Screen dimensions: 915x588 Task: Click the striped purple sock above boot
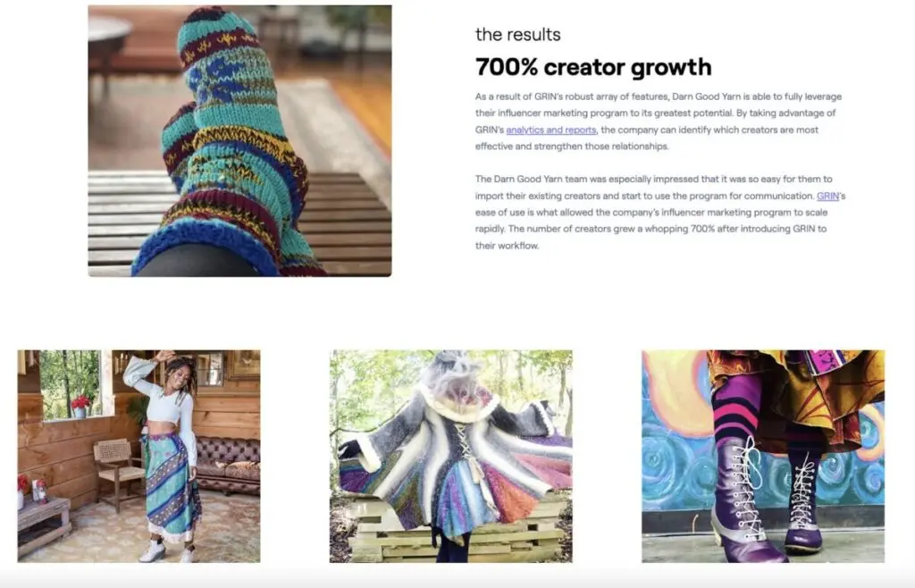(x=736, y=408)
